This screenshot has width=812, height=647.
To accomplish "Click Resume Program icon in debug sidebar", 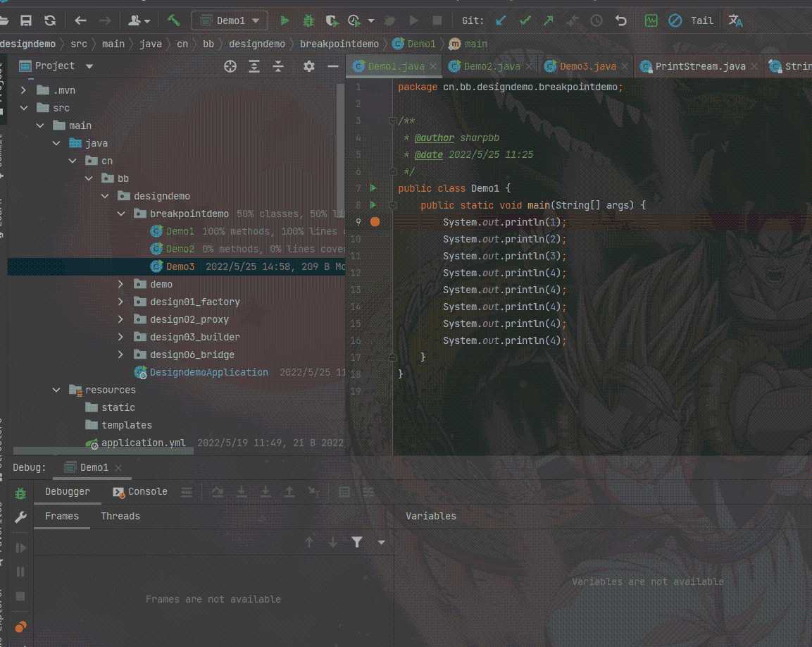I will [20, 548].
